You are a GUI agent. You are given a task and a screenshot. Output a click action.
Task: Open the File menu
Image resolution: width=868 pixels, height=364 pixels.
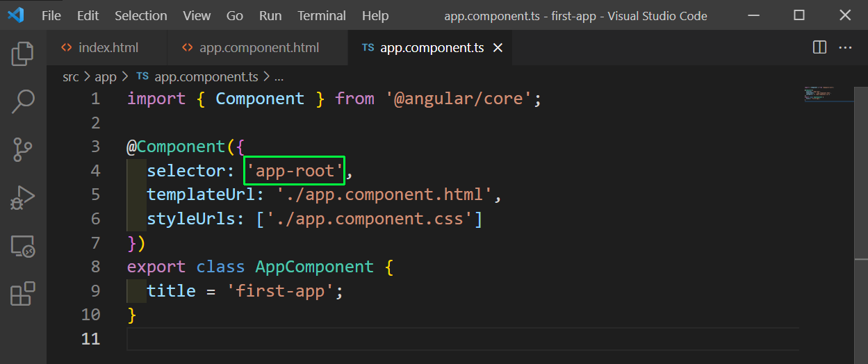coord(51,15)
